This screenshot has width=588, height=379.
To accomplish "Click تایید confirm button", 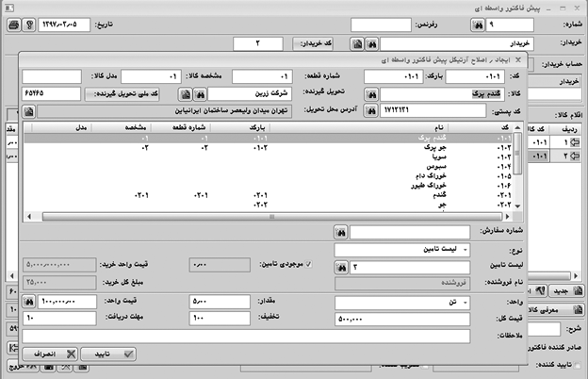I will point(106,354).
